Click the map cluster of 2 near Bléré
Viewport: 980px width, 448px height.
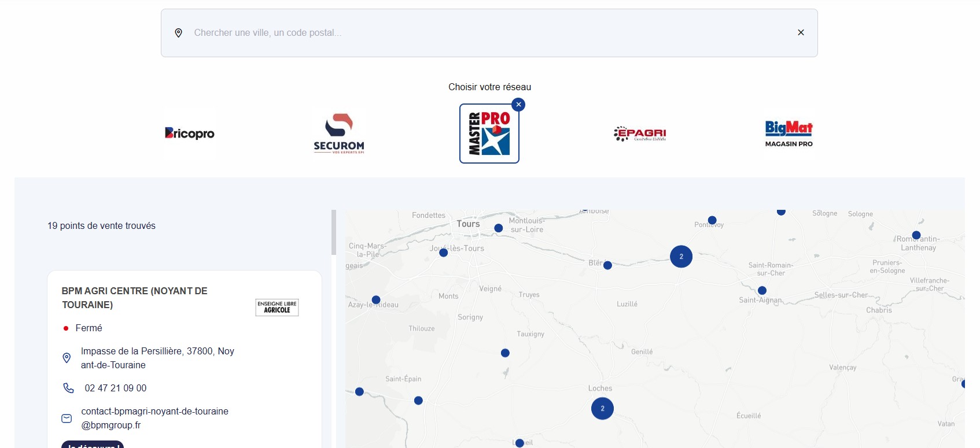[681, 257]
